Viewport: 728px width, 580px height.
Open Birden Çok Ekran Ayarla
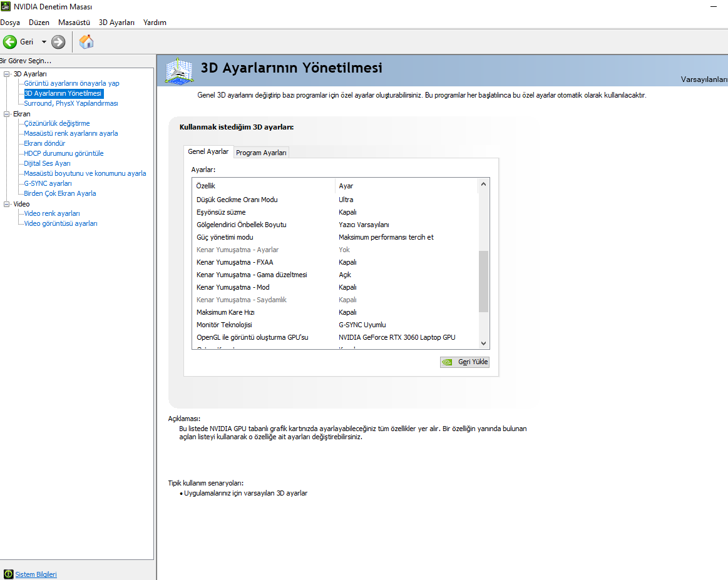(60, 193)
